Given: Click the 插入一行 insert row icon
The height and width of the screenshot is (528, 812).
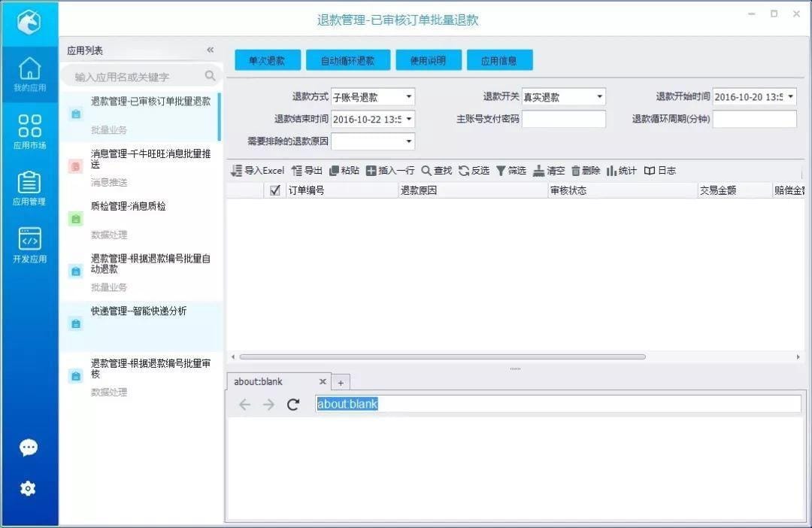Looking at the screenshot, I should point(389,170).
